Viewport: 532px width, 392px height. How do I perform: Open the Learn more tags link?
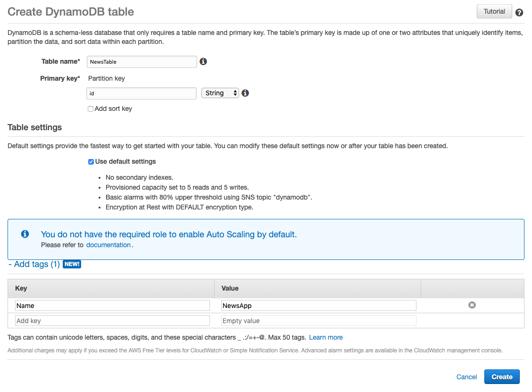click(326, 337)
